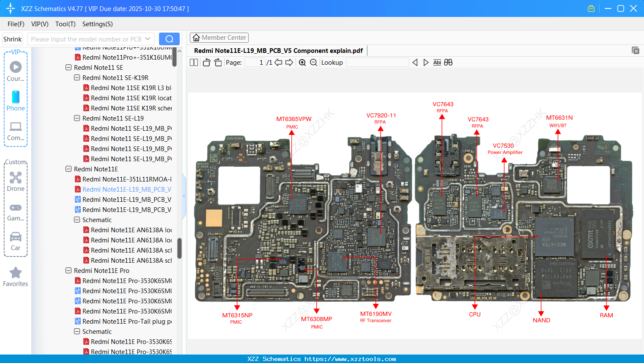Visit the xzztools.com link at bottom

coord(322,358)
